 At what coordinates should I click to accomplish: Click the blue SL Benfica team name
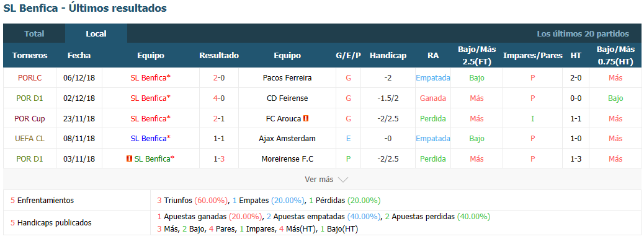point(148,138)
